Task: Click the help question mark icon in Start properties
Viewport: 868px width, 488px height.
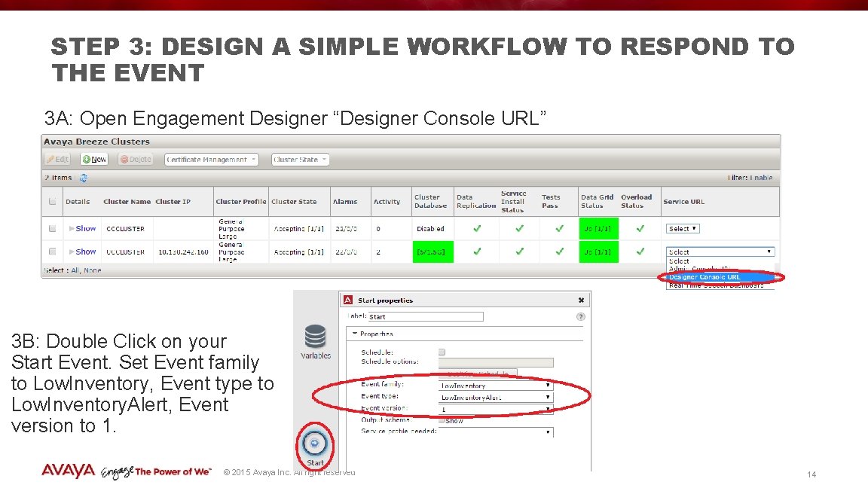Action: click(580, 316)
